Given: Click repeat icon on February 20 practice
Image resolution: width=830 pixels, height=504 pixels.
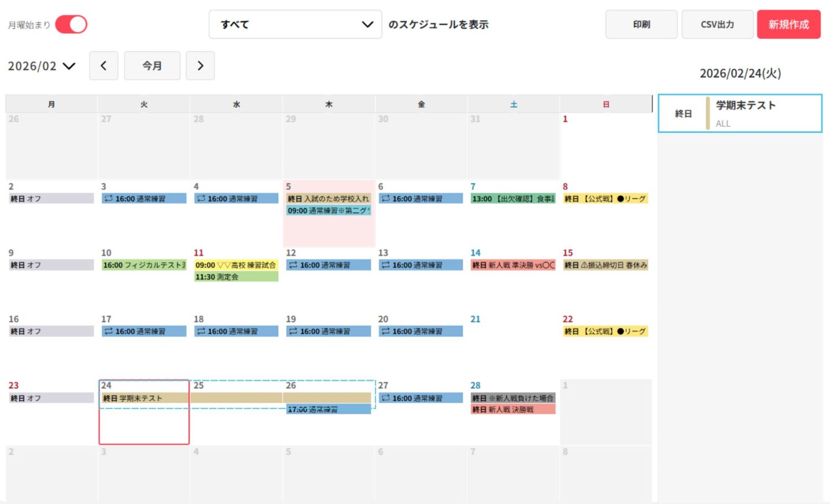Looking at the screenshot, I should [x=386, y=331].
